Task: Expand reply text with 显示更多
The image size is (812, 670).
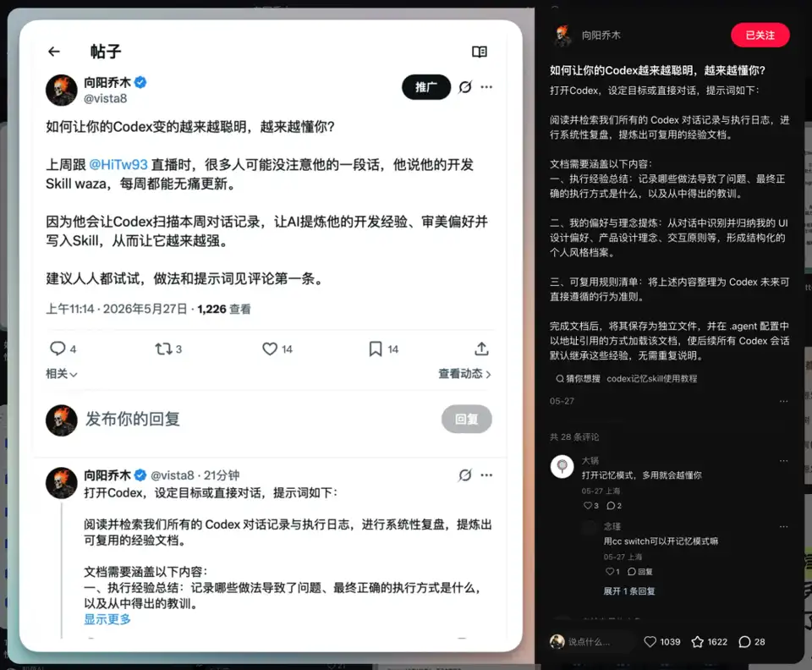Action: [107, 619]
